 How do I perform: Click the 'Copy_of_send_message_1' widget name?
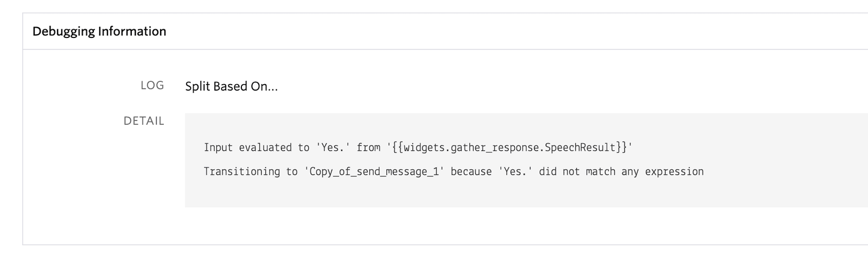[374, 171]
